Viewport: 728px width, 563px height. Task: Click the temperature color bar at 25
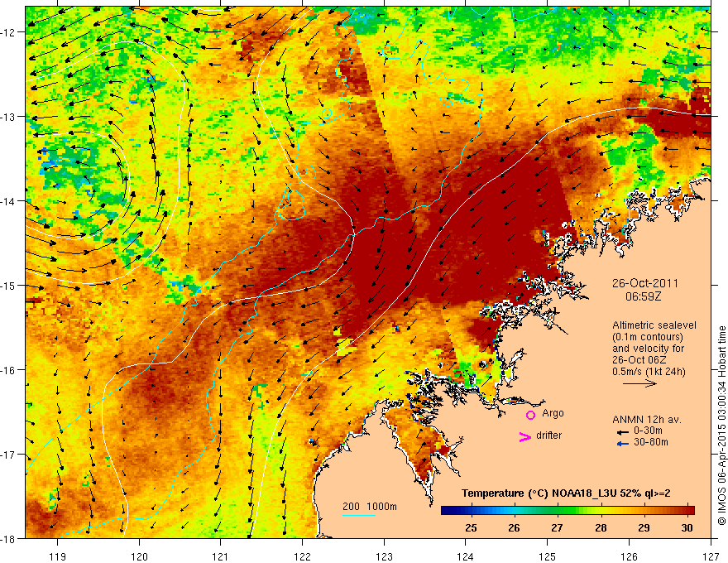[471, 511]
